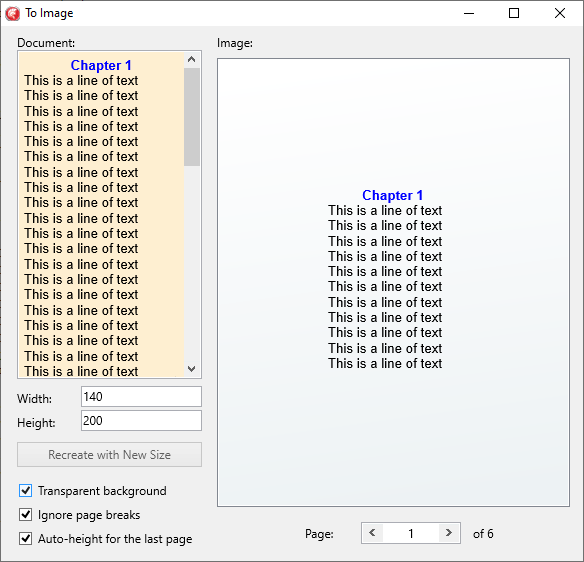Close the To Image window
584x562 pixels.
(x=560, y=13)
